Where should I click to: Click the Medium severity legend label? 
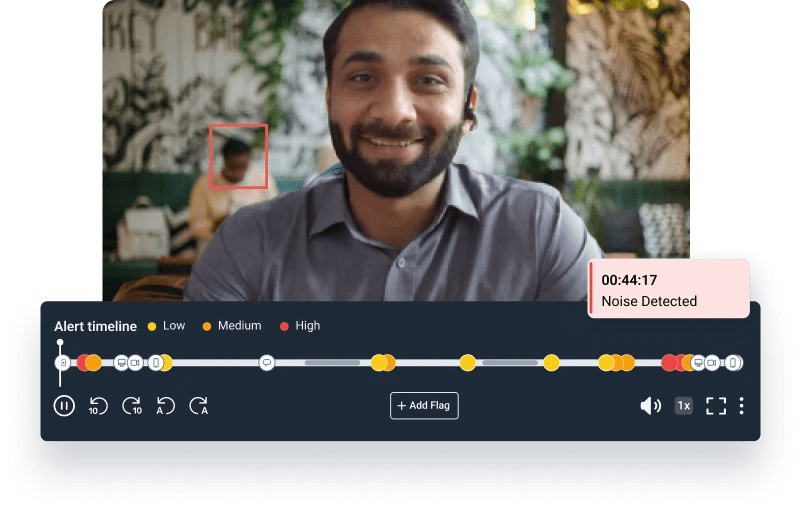point(239,325)
